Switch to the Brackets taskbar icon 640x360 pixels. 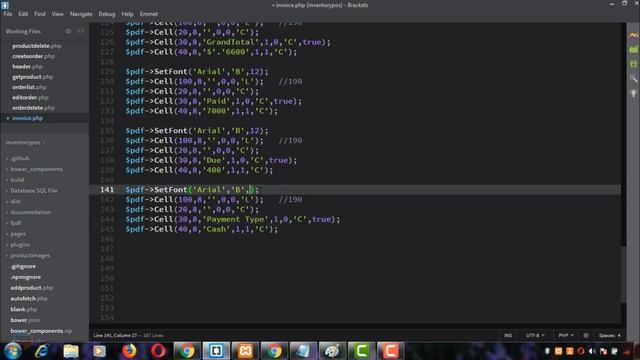[x=216, y=351]
